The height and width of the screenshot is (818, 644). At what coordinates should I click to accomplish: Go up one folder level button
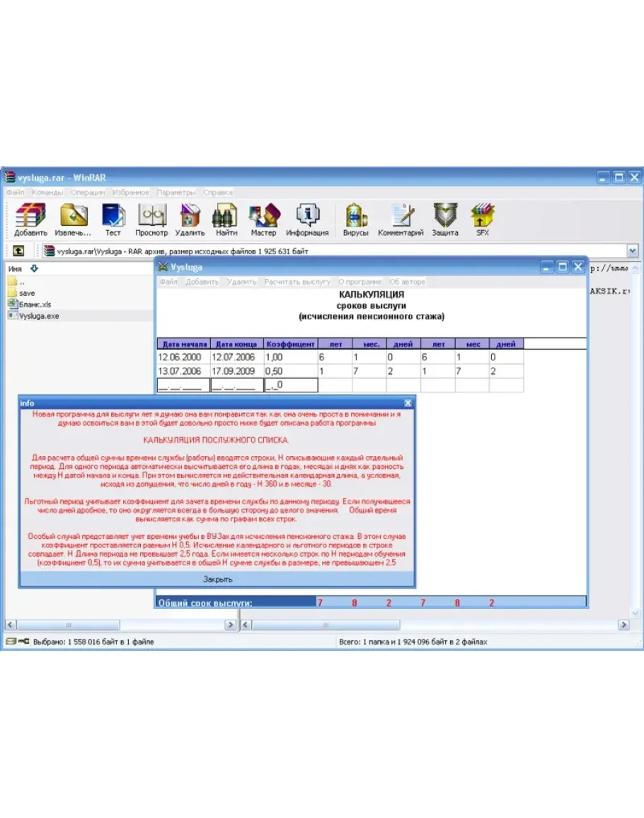pos(18,251)
